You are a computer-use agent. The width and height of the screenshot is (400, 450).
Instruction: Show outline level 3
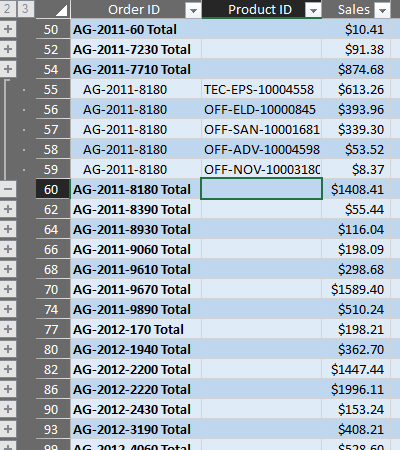tap(25, 8)
